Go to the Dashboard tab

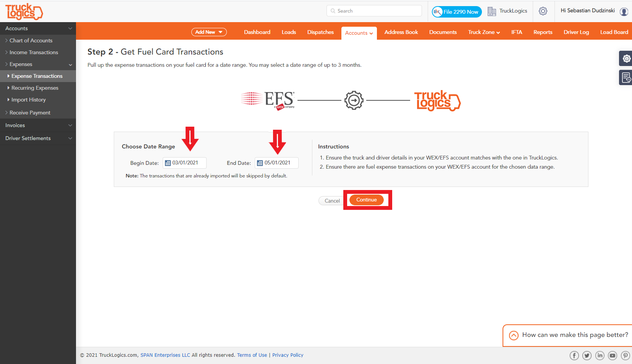pos(257,32)
